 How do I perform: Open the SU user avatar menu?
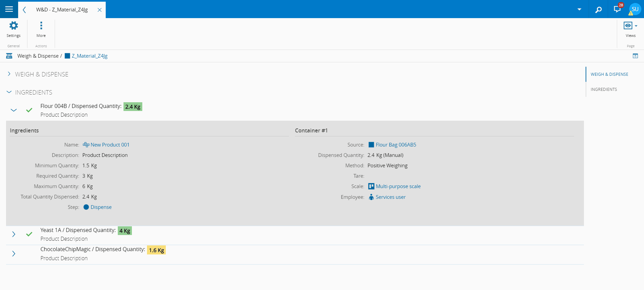tap(635, 9)
